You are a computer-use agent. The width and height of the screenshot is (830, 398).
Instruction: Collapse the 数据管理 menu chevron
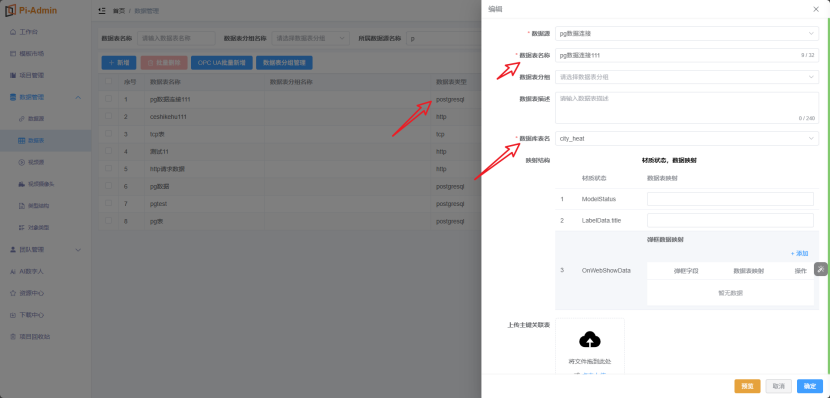pyautogui.click(x=78, y=97)
